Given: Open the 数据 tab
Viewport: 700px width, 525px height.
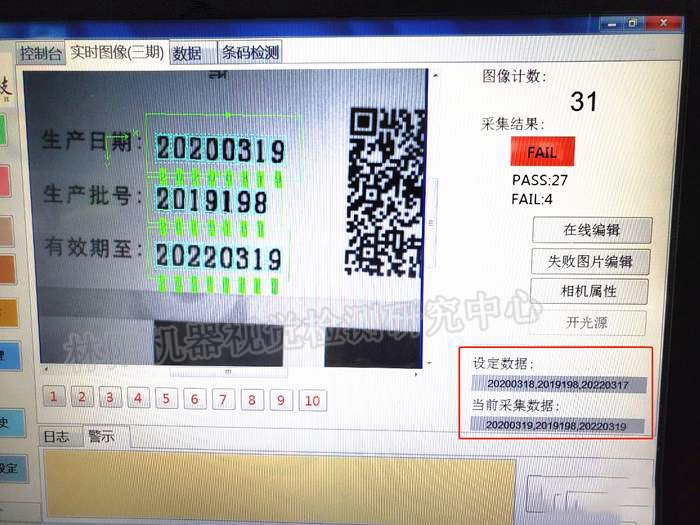Looking at the screenshot, I should pyautogui.click(x=186, y=53).
